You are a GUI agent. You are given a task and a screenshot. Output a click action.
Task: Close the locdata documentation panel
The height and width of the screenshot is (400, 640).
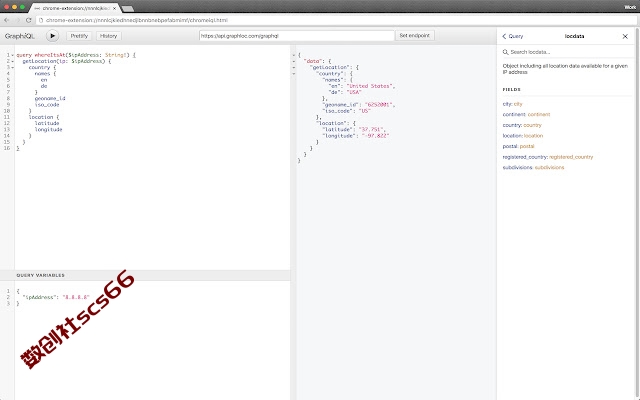point(625,36)
